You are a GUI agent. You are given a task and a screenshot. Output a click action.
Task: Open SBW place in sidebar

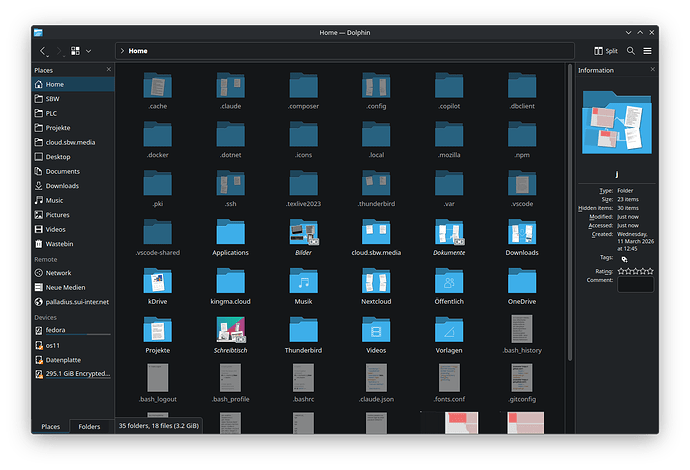(x=73, y=99)
